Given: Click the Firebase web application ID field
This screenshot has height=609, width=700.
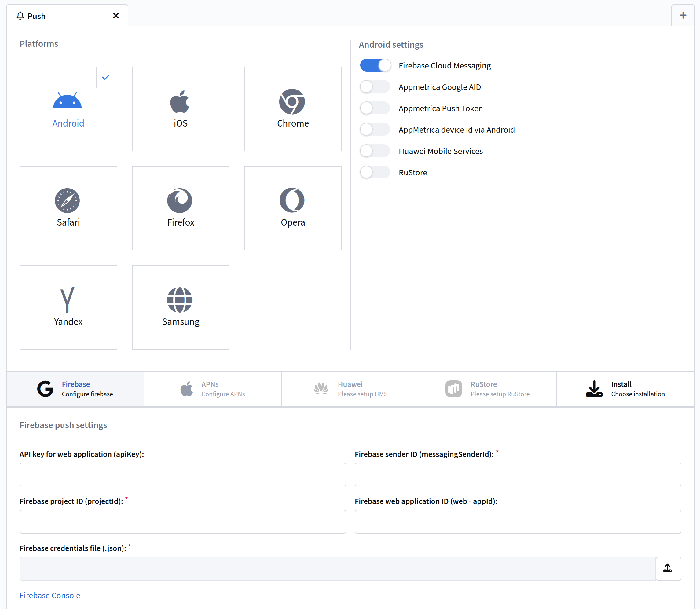Looking at the screenshot, I should (518, 522).
